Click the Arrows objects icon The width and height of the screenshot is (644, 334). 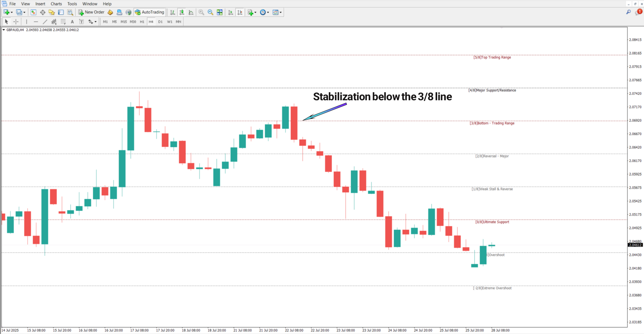(x=90, y=21)
